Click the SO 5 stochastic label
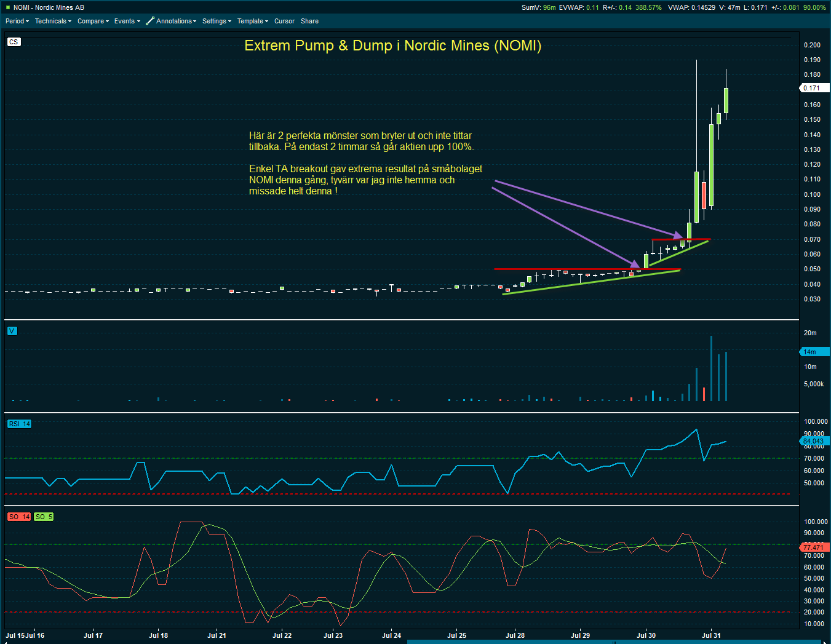The width and height of the screenshot is (831, 644). pyautogui.click(x=44, y=517)
